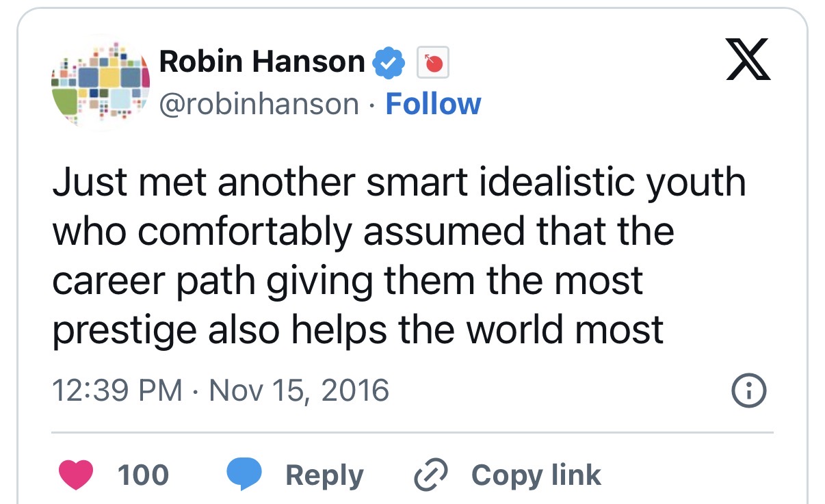Open Robin Hanson's profile avatar
The image size is (825, 504).
[x=101, y=83]
